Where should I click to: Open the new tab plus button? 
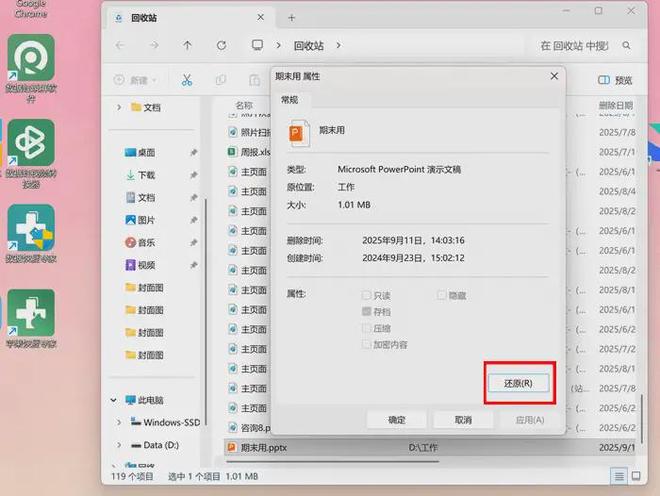tap(291, 18)
